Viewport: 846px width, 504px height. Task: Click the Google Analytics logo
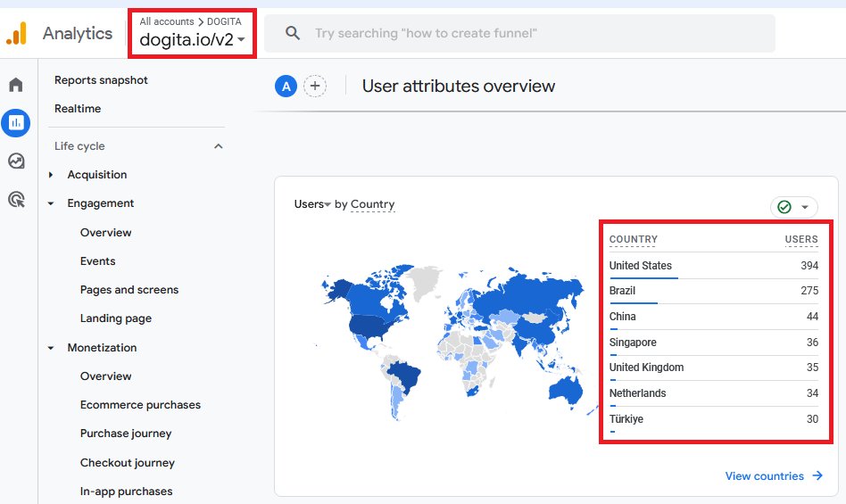(16, 33)
